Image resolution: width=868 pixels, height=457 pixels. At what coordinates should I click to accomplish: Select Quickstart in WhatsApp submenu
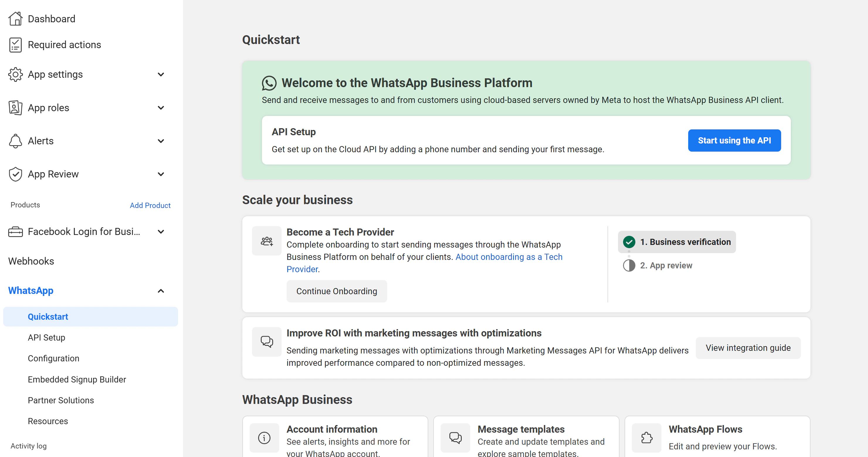pyautogui.click(x=90, y=317)
